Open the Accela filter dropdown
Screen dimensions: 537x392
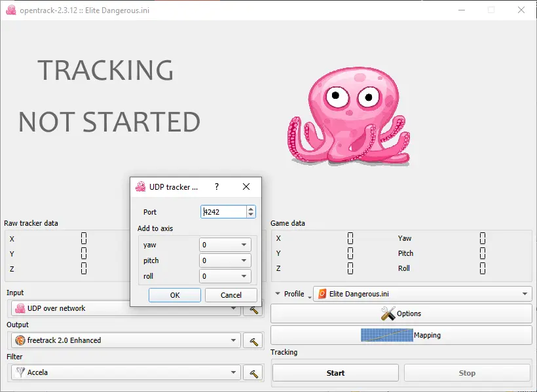(x=126, y=372)
